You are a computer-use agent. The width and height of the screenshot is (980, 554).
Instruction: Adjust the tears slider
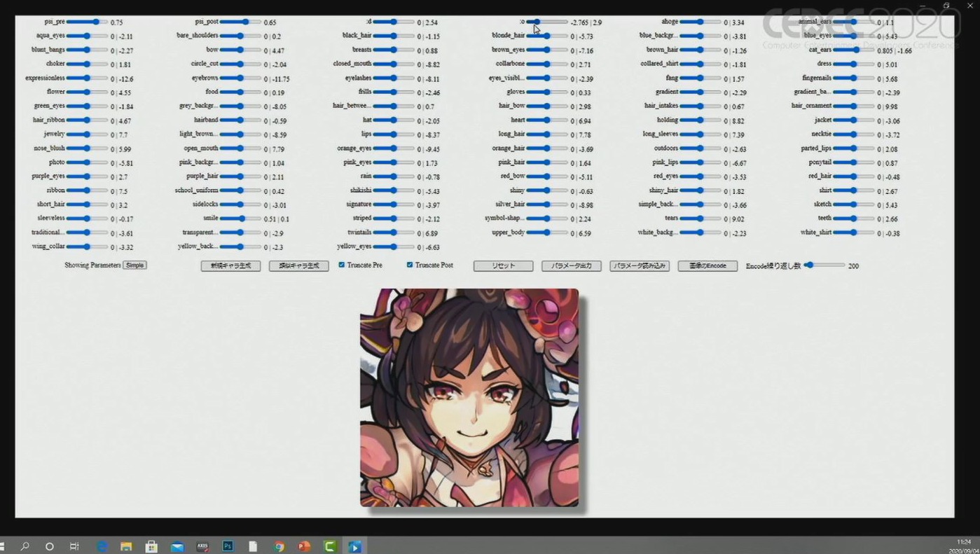pos(701,219)
